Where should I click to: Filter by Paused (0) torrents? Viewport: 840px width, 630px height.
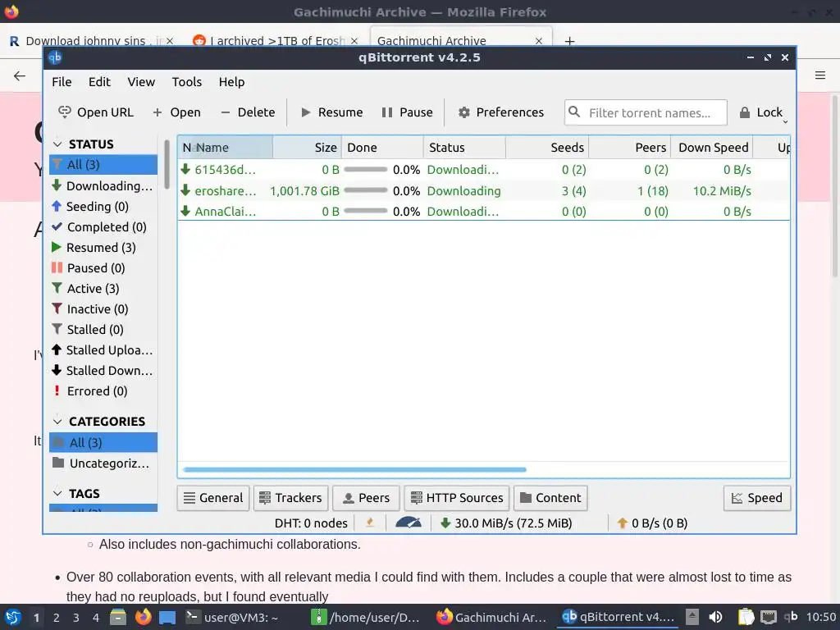click(103, 268)
